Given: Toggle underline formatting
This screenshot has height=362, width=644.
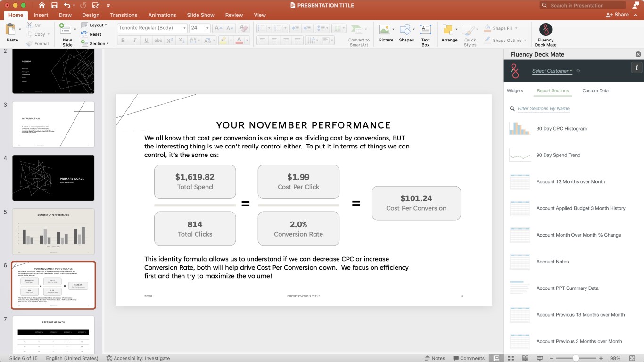Looking at the screenshot, I should (x=147, y=41).
